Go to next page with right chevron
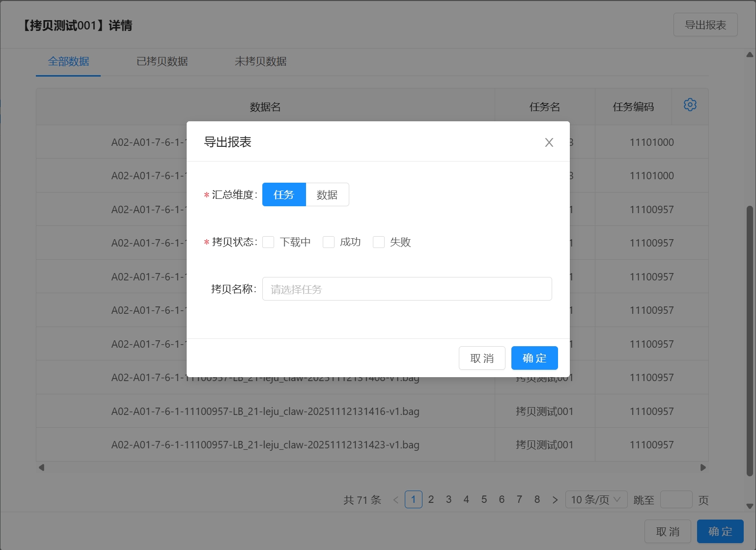 click(x=555, y=500)
